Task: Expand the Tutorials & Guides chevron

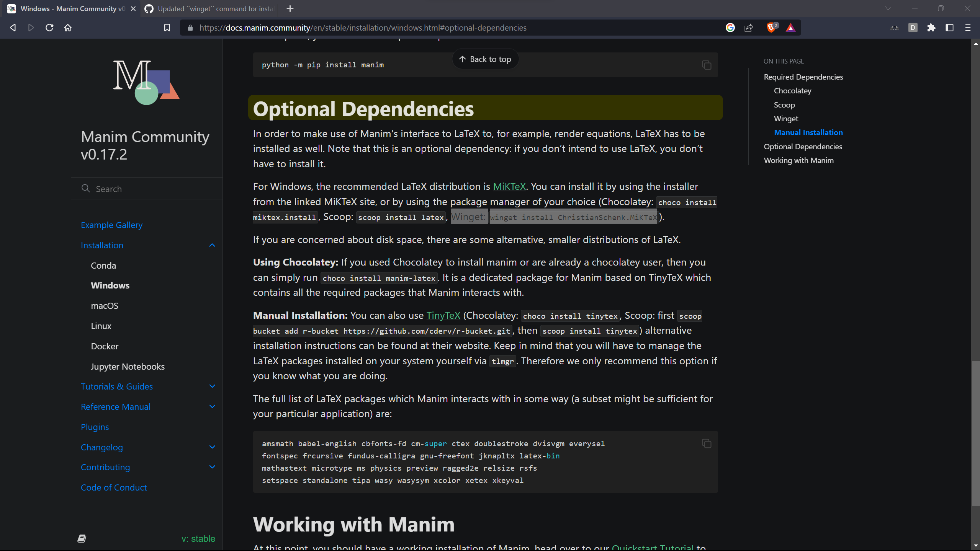Action: [212, 386]
